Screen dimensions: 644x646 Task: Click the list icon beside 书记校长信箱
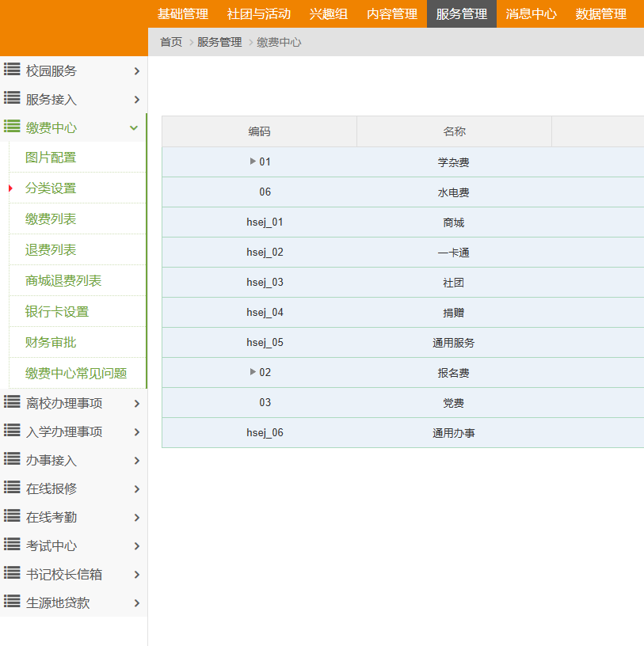pos(12,574)
